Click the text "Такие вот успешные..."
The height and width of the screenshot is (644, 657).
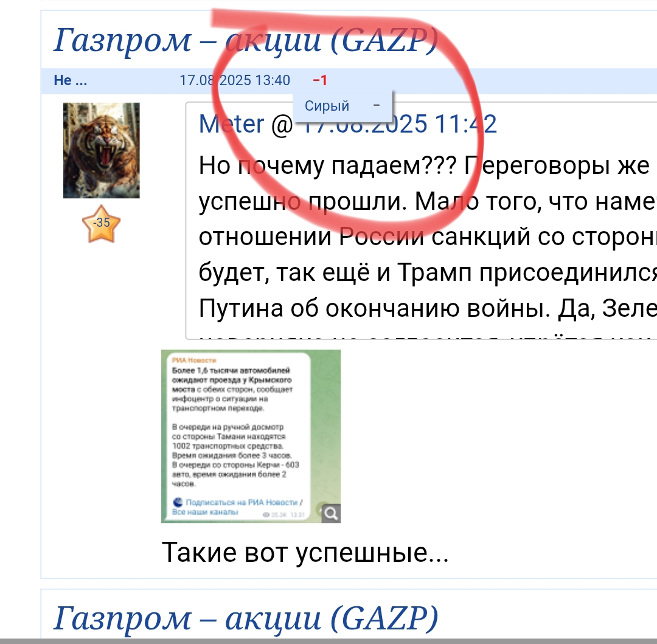point(305,552)
